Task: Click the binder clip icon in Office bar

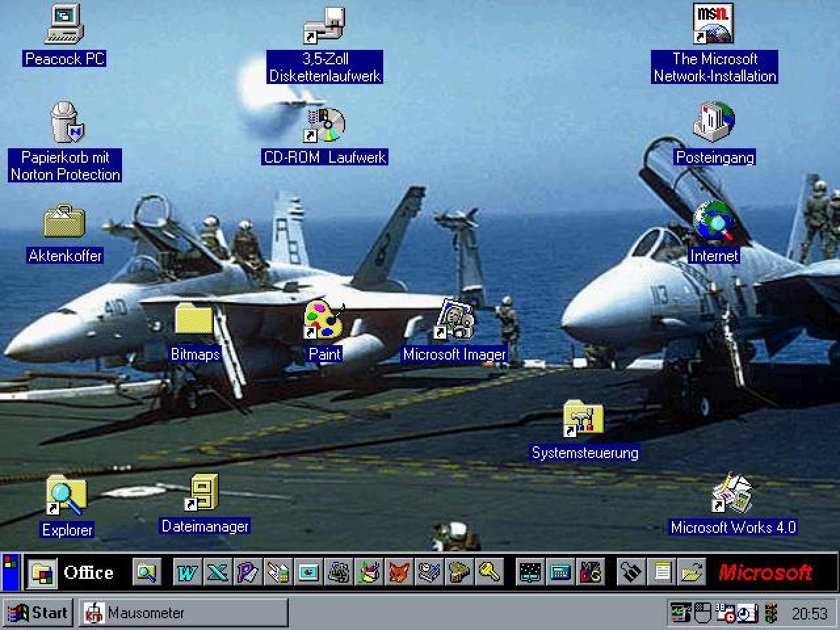Action: point(632,572)
